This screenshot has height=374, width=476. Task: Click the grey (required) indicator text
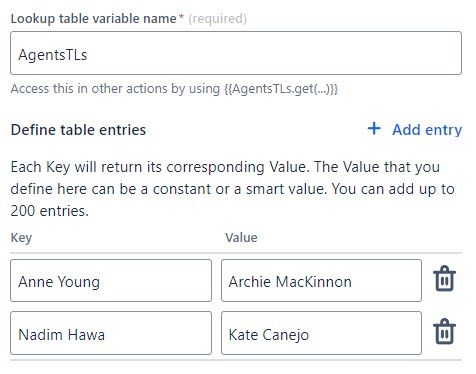point(218,19)
